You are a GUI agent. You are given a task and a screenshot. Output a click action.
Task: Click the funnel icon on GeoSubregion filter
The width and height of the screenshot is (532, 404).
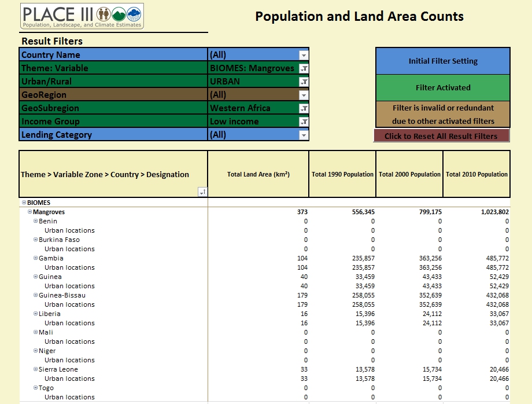[303, 108]
